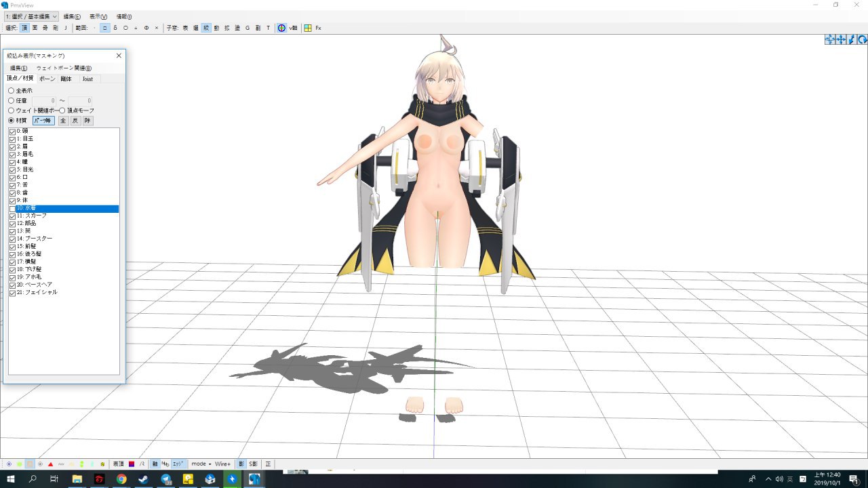Toggle the S影 self-shadow button

(253, 464)
